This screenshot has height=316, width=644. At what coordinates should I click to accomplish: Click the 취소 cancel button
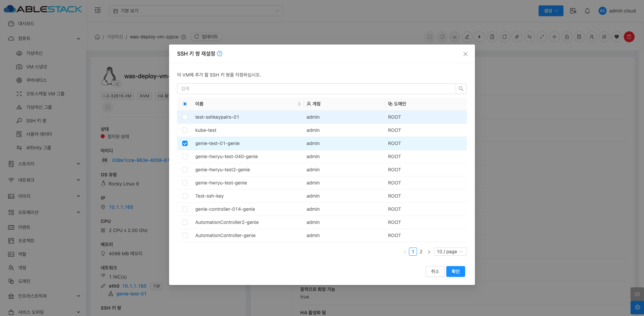pyautogui.click(x=435, y=271)
